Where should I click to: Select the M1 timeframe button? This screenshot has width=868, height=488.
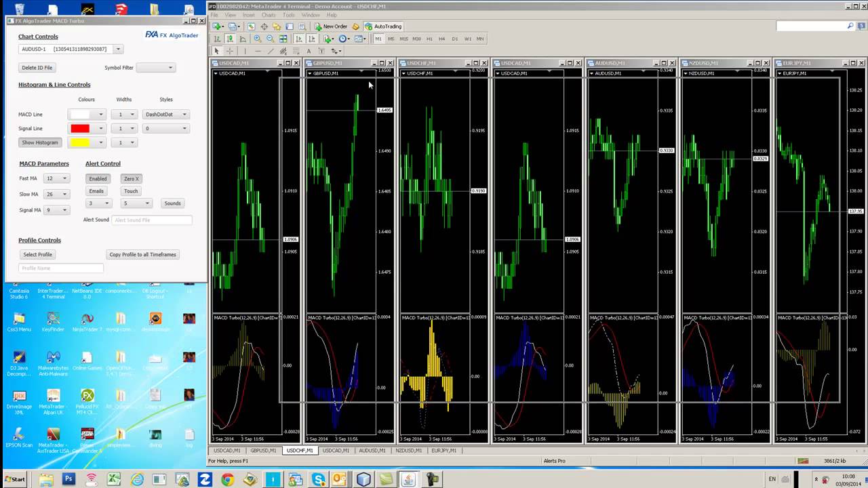pos(378,39)
